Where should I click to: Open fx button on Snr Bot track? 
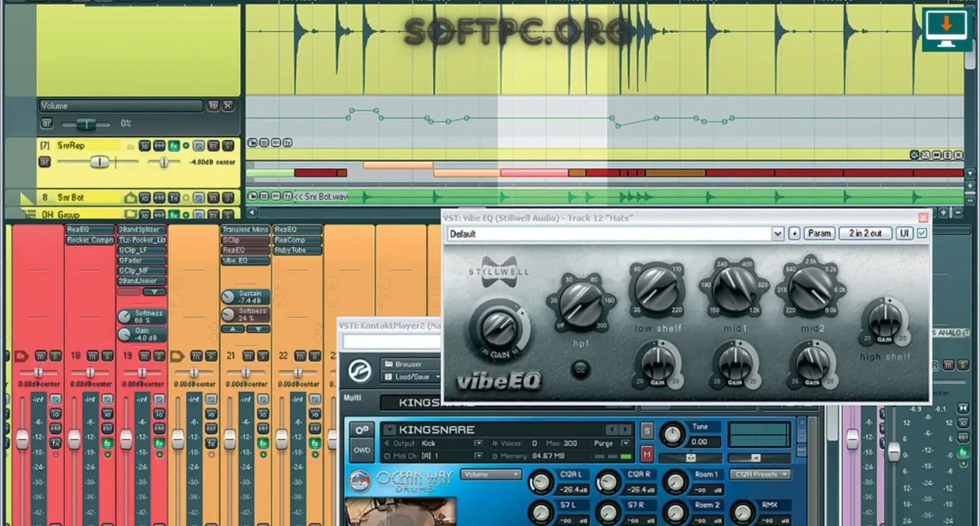click(174, 197)
